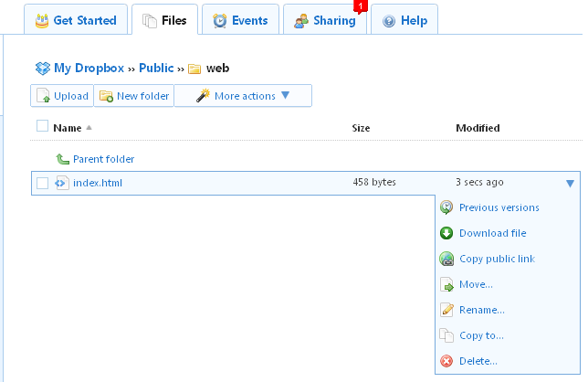Choose Previous versions from the menu
Image resolution: width=588 pixels, height=382 pixels.
(499, 207)
